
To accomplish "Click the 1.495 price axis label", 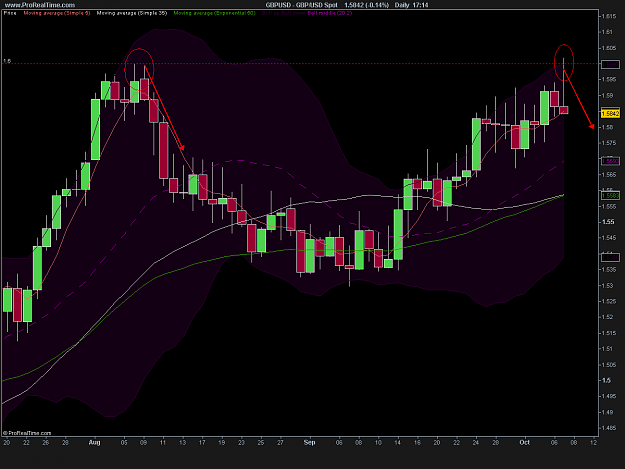I will pyautogui.click(x=609, y=396).
